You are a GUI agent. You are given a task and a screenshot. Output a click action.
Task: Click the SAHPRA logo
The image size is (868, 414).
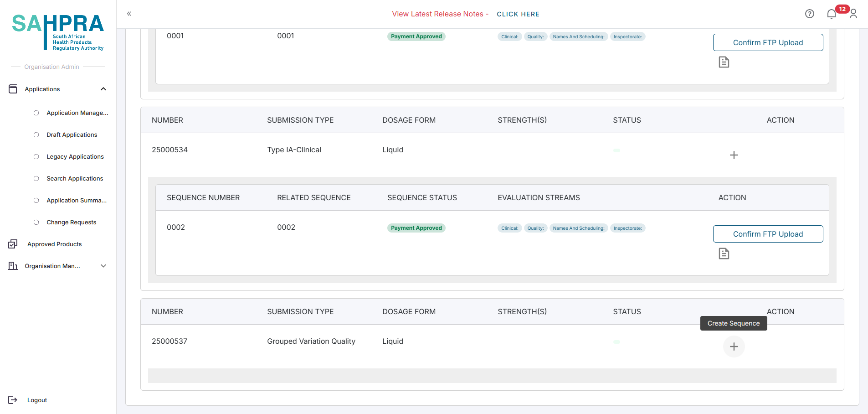pyautogui.click(x=58, y=32)
